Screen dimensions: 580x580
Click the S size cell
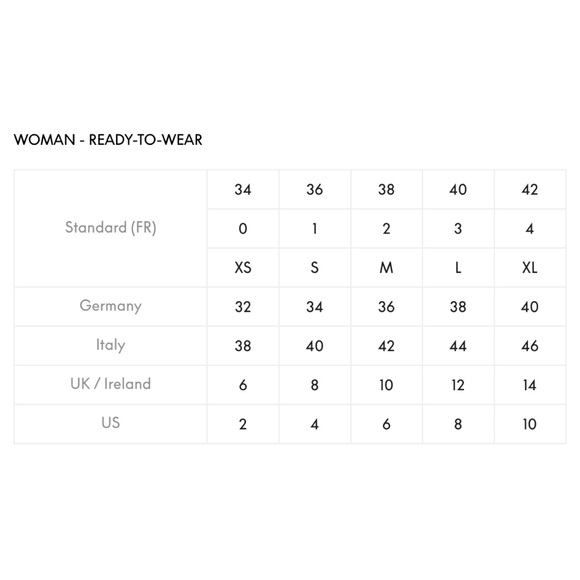tap(314, 267)
